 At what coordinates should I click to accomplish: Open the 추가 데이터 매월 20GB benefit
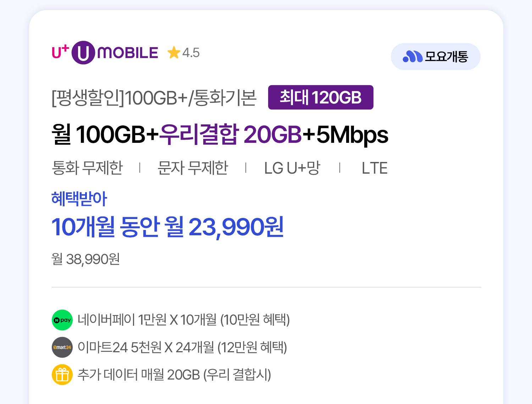pos(174,375)
